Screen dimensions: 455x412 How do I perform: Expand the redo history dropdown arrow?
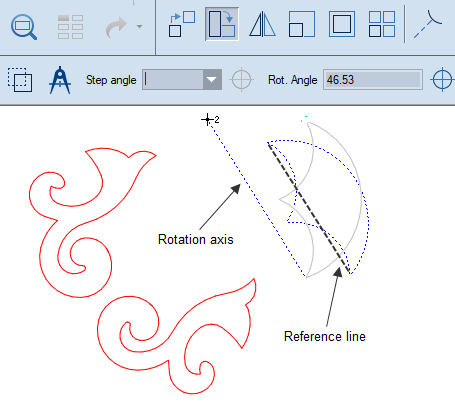coord(139,26)
